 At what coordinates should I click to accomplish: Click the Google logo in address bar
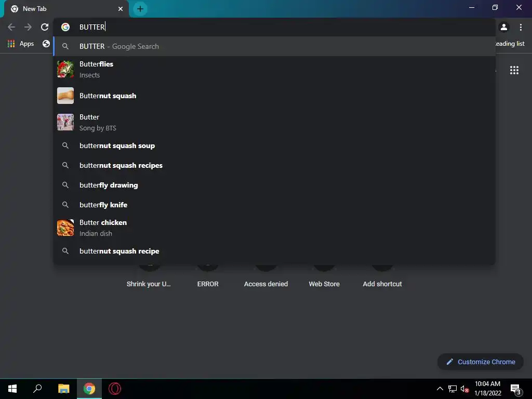click(65, 27)
